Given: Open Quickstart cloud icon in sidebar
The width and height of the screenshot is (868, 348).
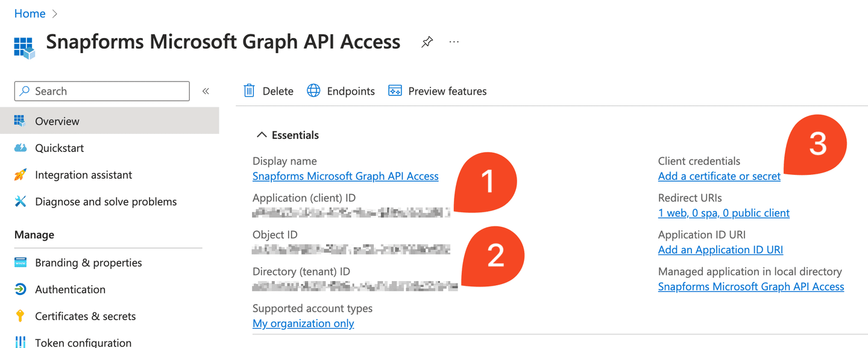Looking at the screenshot, I should tap(20, 148).
